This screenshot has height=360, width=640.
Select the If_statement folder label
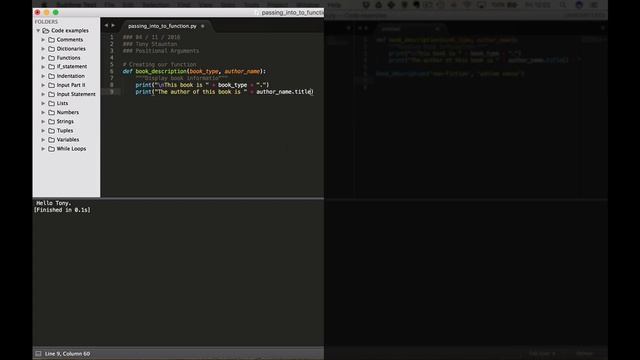pyautogui.click(x=72, y=67)
